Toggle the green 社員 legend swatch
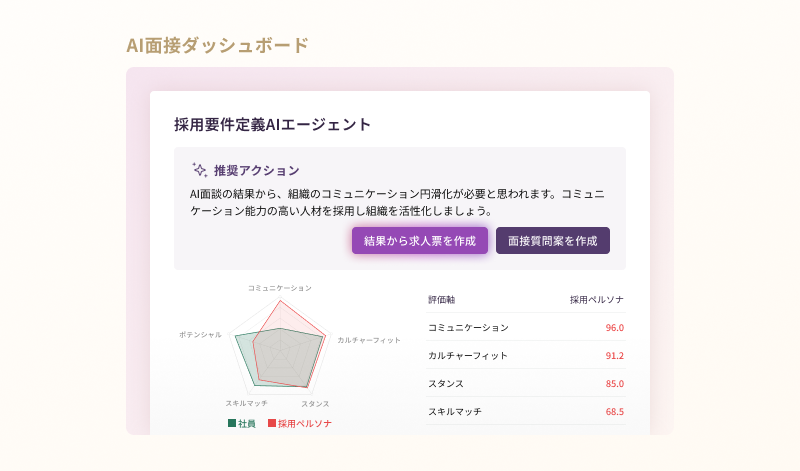The height and width of the screenshot is (471, 800). [232, 424]
